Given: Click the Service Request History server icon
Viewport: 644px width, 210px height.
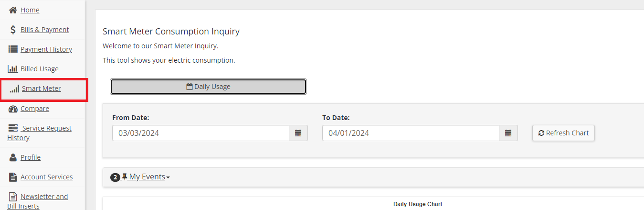Looking at the screenshot, I should (x=13, y=128).
